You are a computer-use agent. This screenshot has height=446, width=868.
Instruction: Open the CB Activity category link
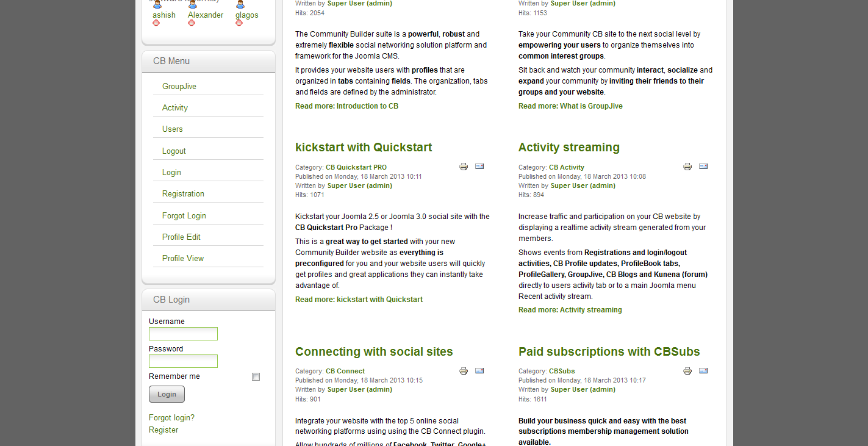tap(567, 167)
